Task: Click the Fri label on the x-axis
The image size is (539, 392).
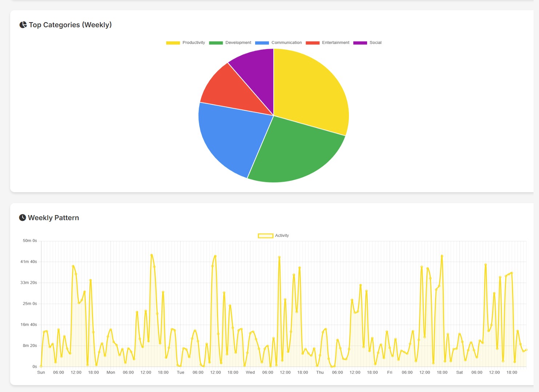Action: click(x=390, y=372)
